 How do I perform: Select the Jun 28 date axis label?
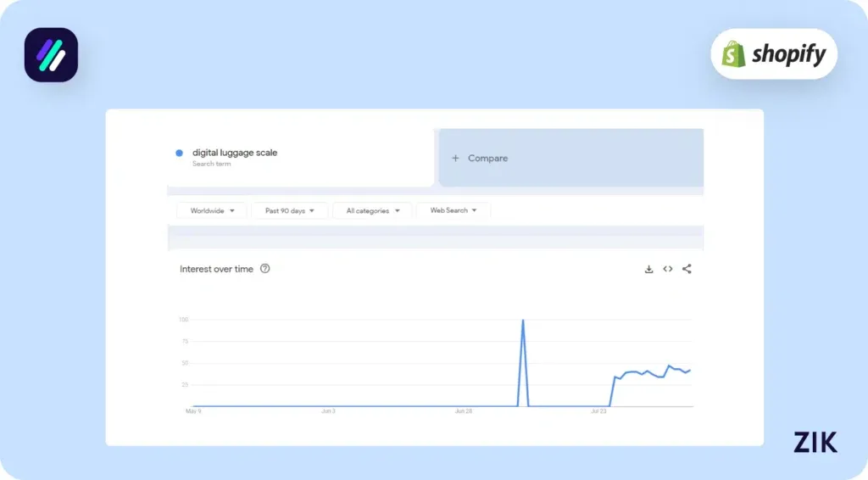464,411
